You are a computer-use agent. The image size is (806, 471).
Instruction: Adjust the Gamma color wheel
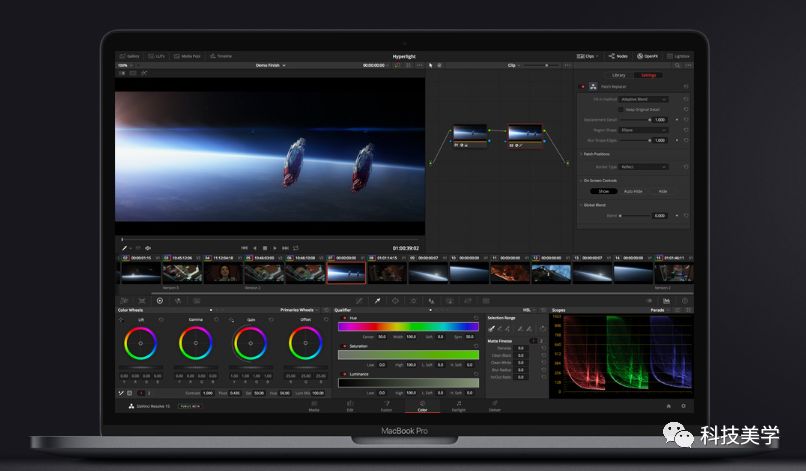(195, 345)
